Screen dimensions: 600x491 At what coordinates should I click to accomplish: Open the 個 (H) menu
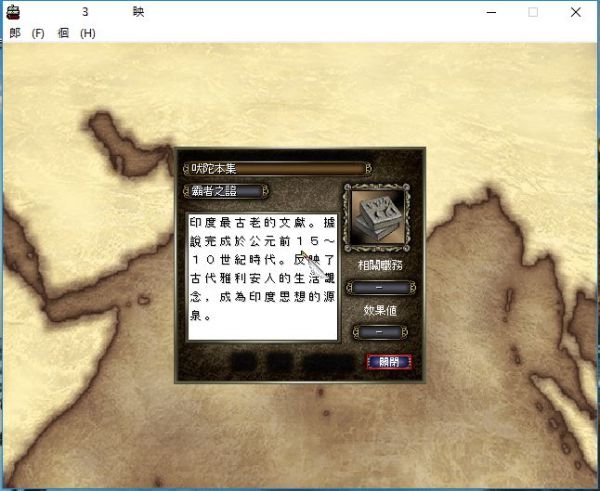tap(76, 32)
